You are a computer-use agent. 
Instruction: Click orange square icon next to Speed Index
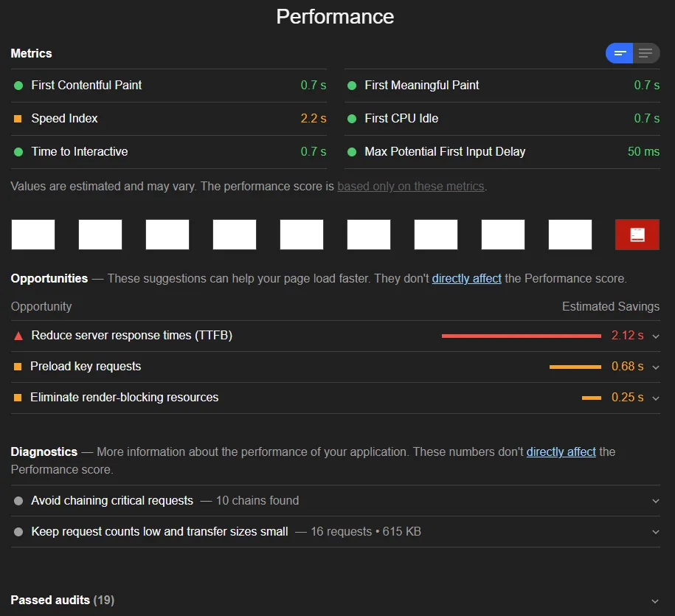pos(18,119)
